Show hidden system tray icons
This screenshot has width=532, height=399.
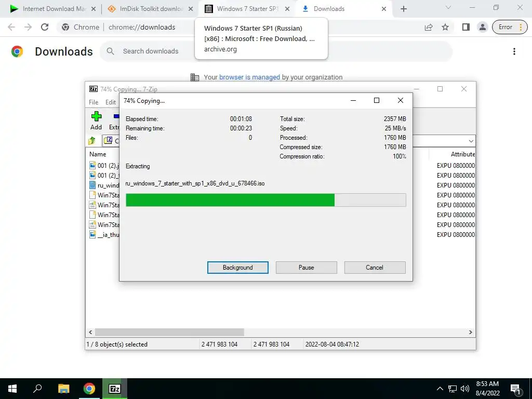pyautogui.click(x=440, y=389)
